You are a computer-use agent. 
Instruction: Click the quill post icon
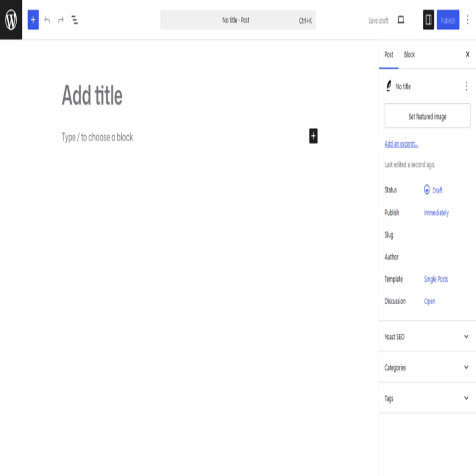point(389,86)
